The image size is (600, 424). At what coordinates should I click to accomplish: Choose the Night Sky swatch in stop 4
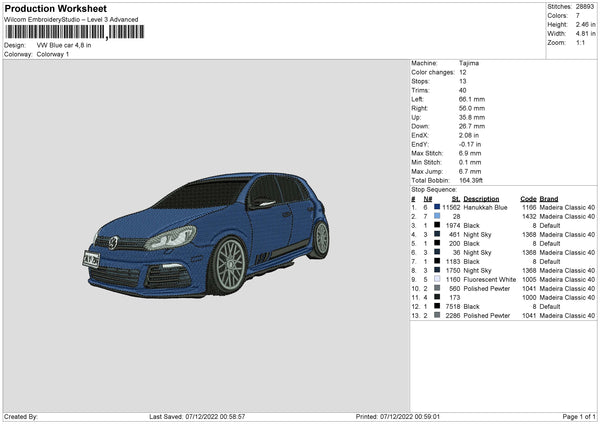pos(437,234)
